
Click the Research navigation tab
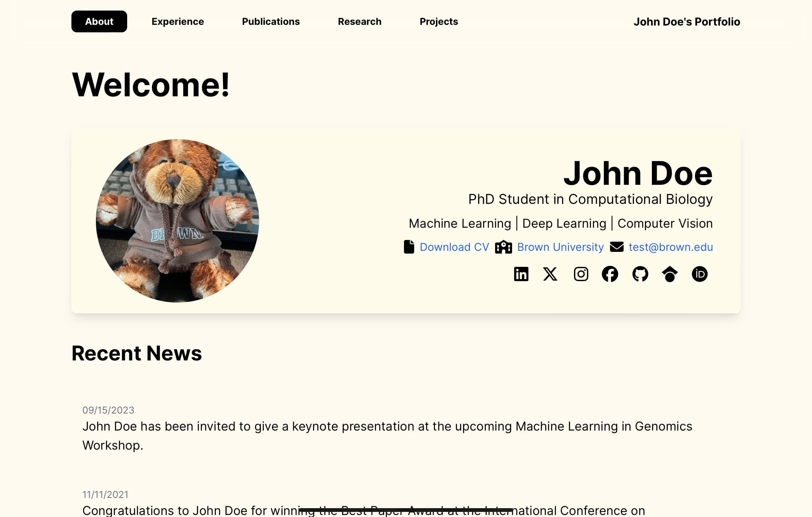[359, 21]
